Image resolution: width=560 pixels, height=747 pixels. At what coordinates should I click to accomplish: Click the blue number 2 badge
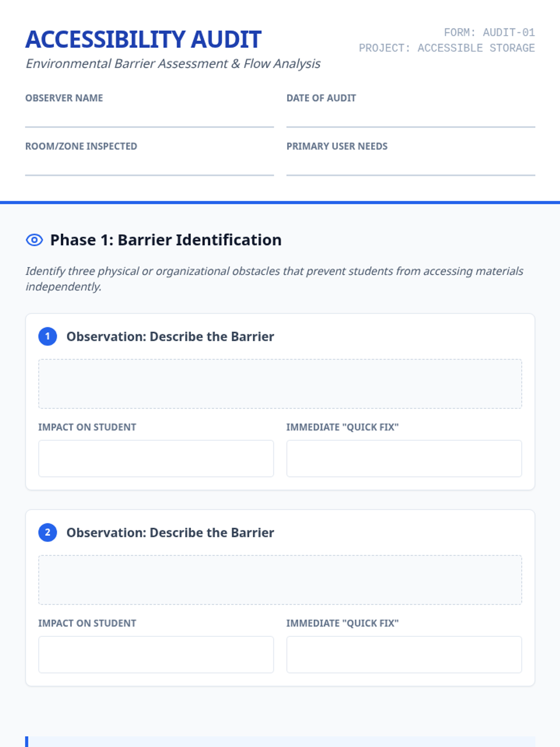pos(48,532)
